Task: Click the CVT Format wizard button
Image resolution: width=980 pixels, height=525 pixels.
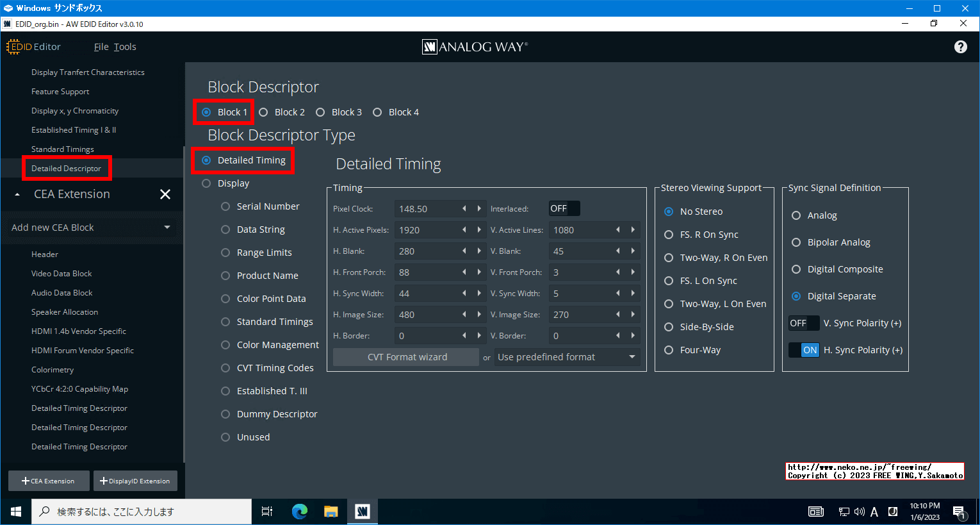Action: (407, 357)
